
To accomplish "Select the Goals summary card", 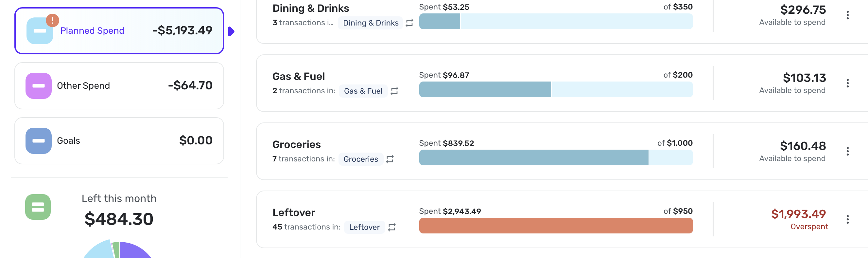I will click(x=119, y=141).
